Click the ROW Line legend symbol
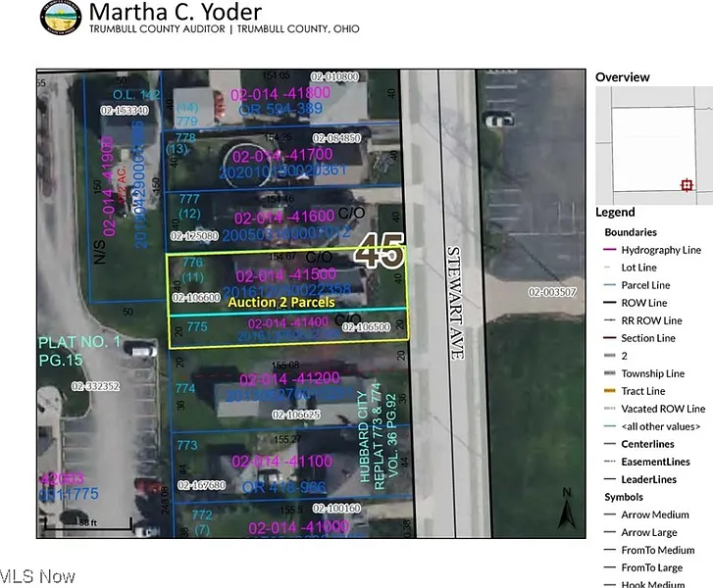This screenshot has width=713, height=588. click(610, 303)
